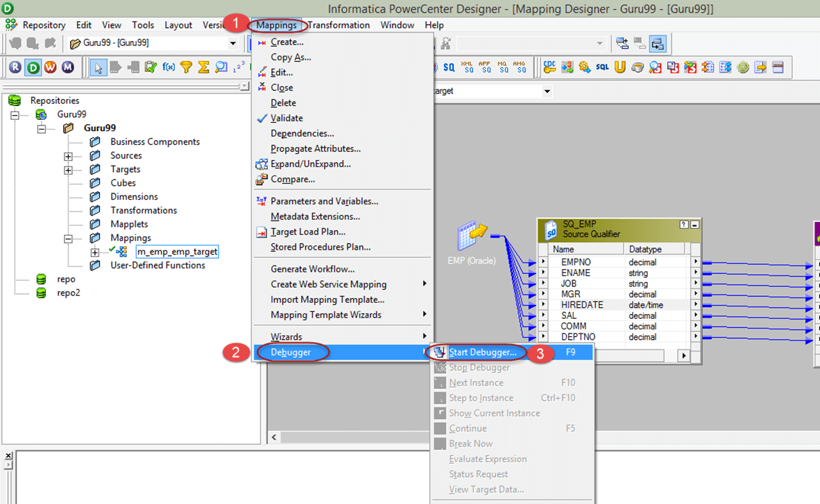Select Start Debugger from the submenu
Image resolution: width=820 pixels, height=504 pixels.
coord(482,352)
